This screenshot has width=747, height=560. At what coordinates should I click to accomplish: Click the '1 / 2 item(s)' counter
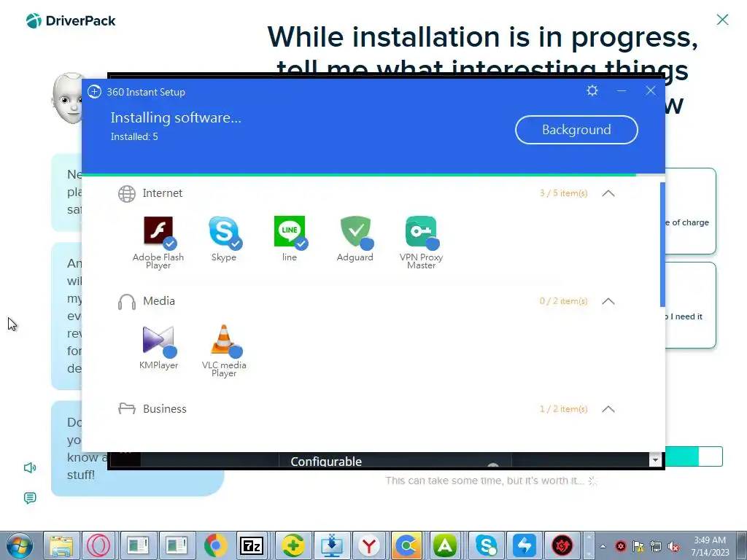point(564,409)
